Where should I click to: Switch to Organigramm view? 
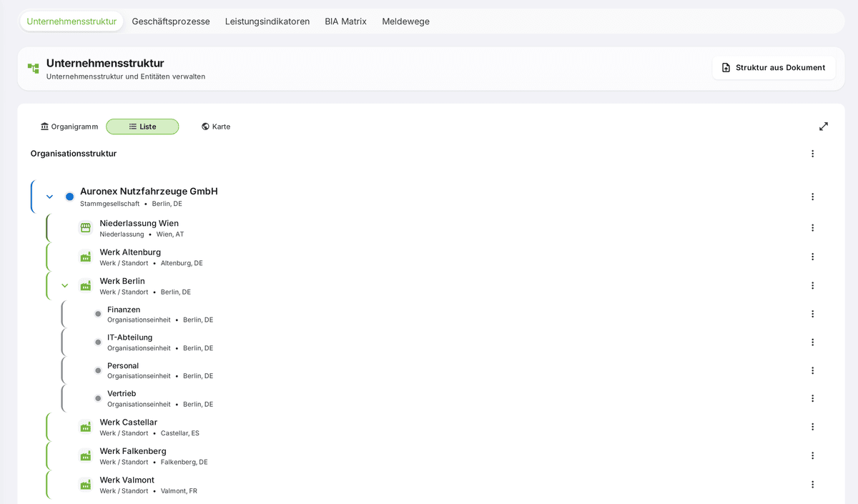(x=69, y=127)
